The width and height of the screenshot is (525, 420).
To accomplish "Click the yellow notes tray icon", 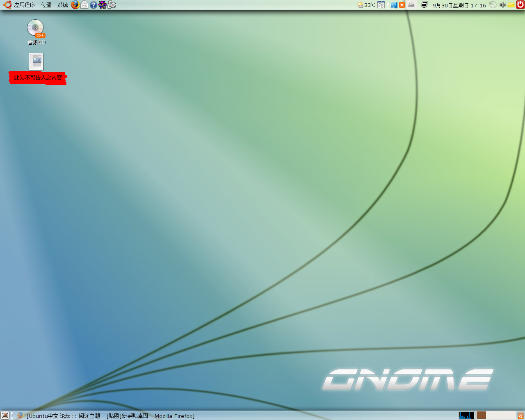I will pos(511,5).
